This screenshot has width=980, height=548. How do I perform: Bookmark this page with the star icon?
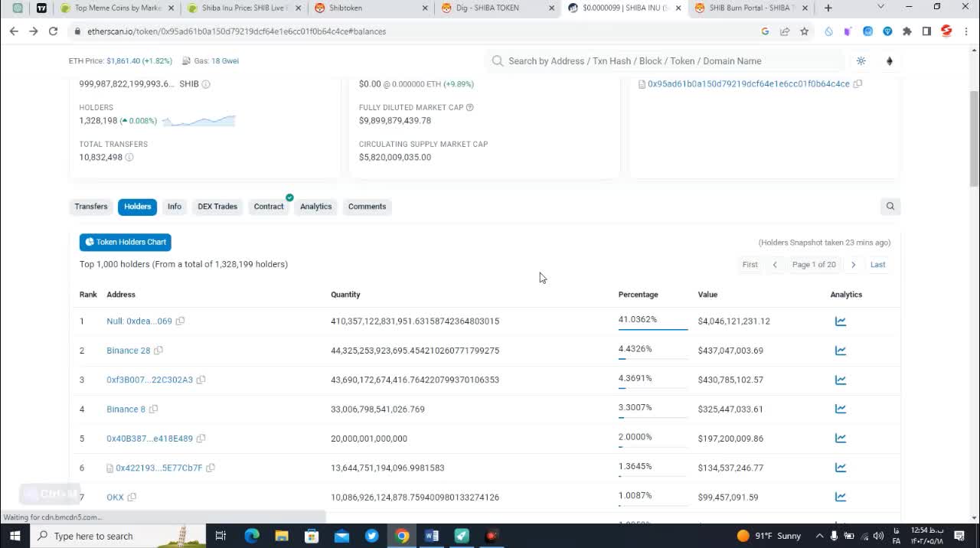804,31
